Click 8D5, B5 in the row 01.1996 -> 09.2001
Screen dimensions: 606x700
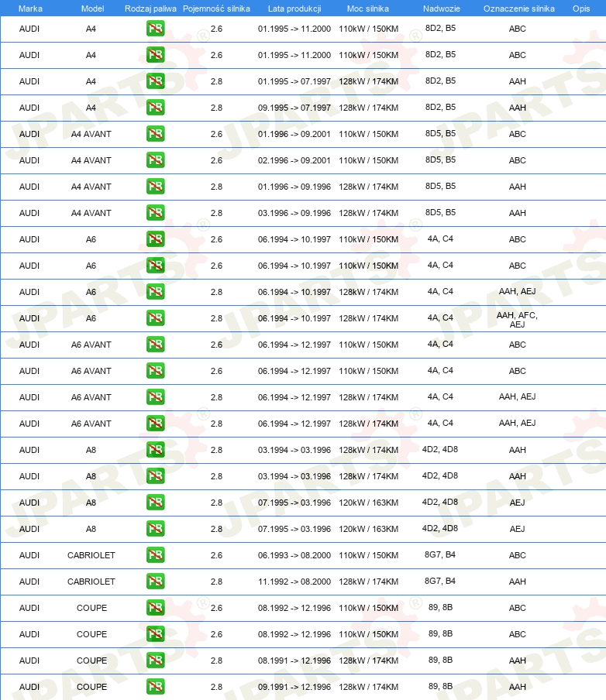(440, 133)
